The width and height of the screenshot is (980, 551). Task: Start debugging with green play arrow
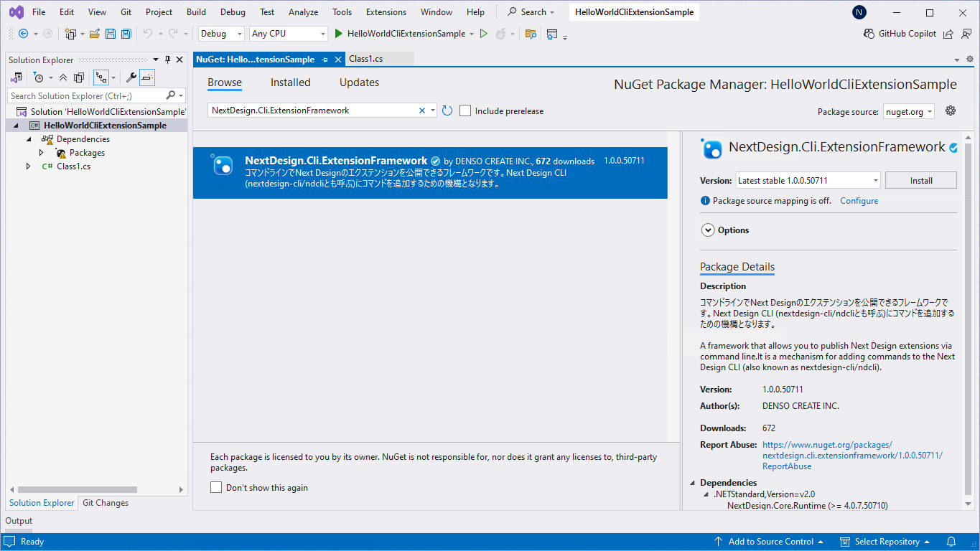click(x=339, y=34)
